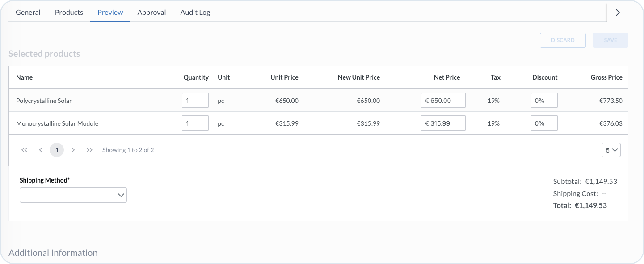The height and width of the screenshot is (264, 644).
Task: Click the Additional Information heading
Action: click(53, 253)
